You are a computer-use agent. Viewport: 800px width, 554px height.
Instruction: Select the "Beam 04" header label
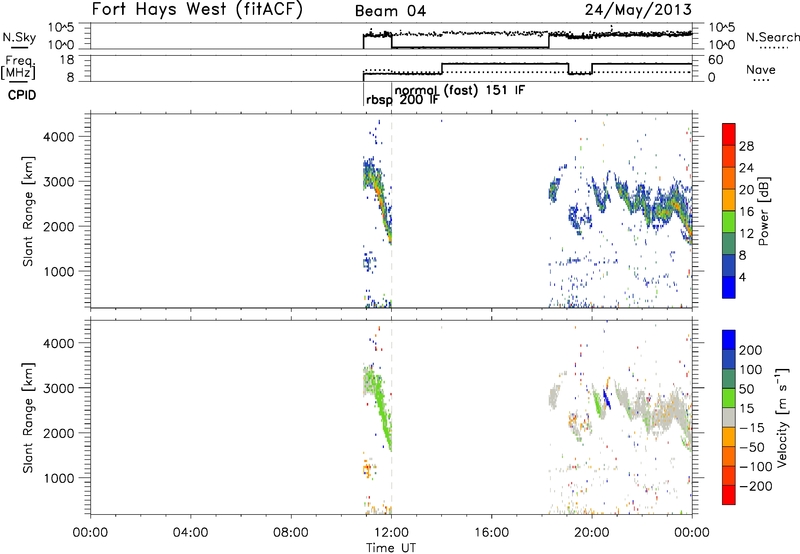point(390,11)
